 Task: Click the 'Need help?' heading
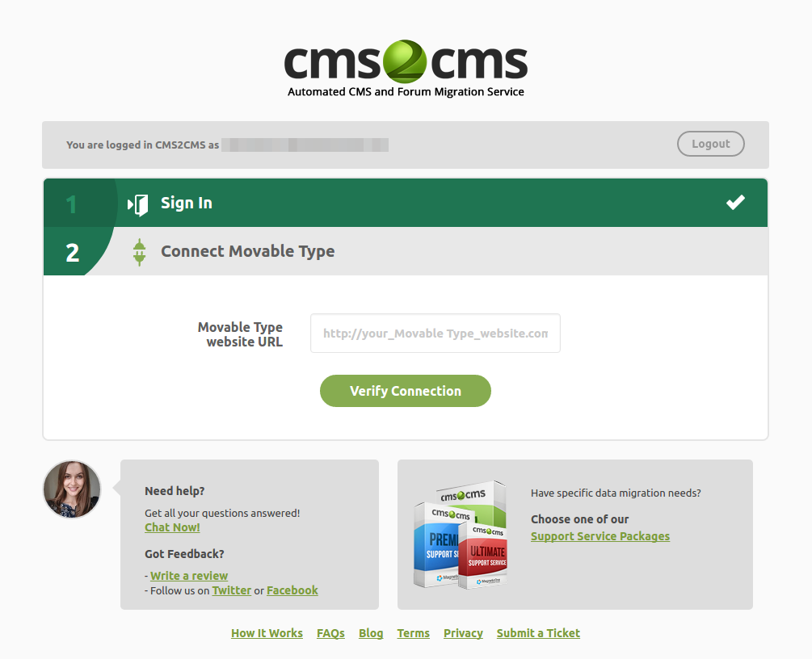(x=175, y=491)
